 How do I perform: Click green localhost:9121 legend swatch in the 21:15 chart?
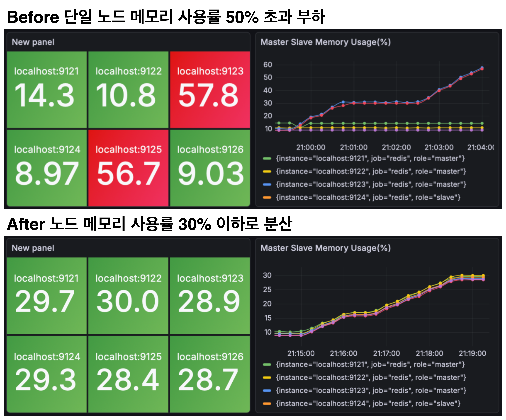tap(267, 365)
